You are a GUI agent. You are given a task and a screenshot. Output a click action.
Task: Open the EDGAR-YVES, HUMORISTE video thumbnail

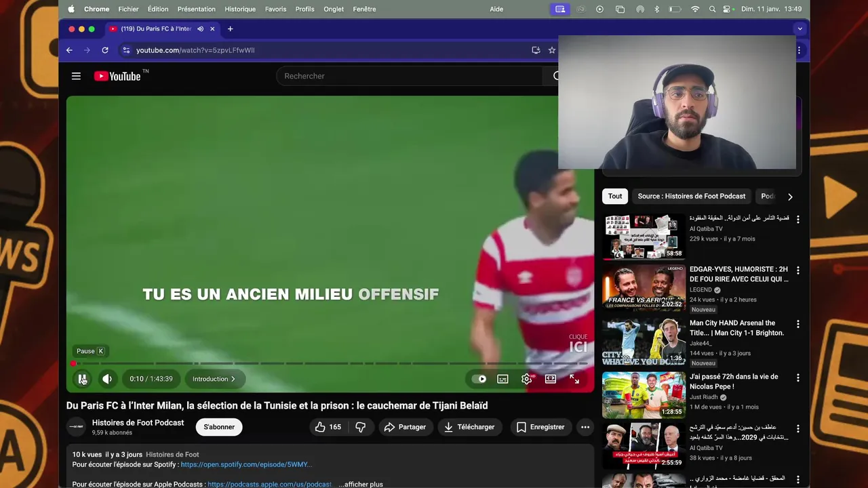pyautogui.click(x=644, y=287)
